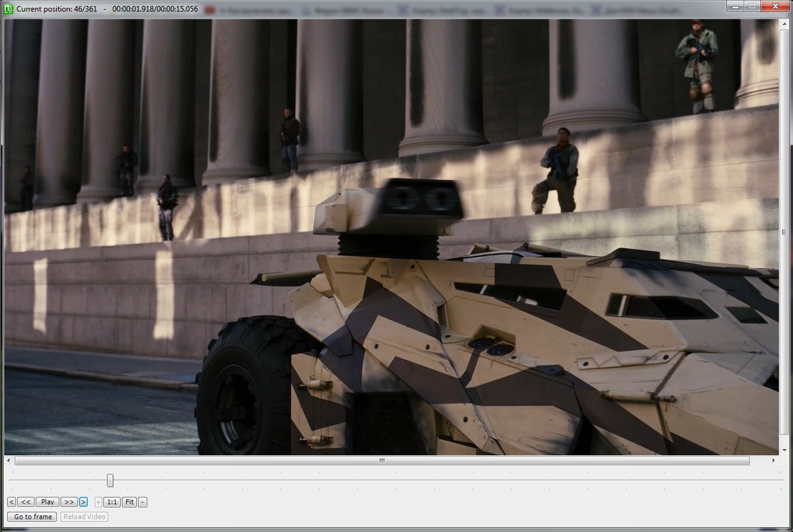The width and height of the screenshot is (793, 532).
Task: Open the Go to frame dialog
Action: (x=32, y=517)
